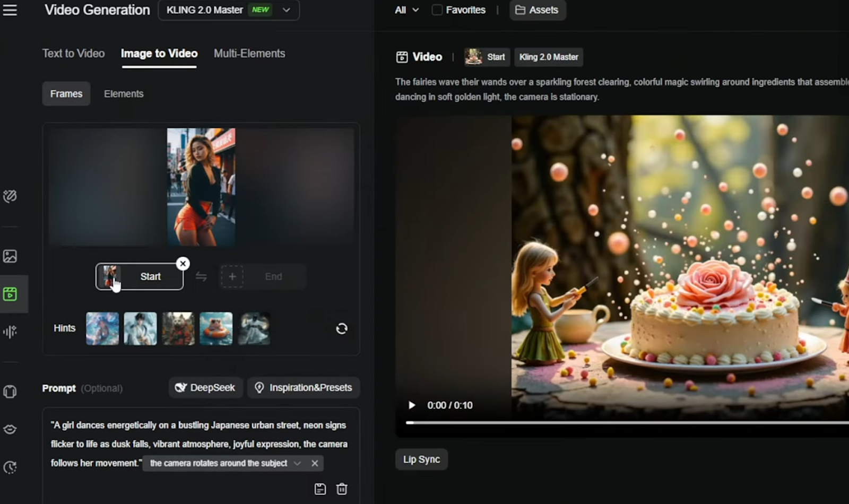Switch to the Text to Video tab
The height and width of the screenshot is (504, 849).
(x=73, y=54)
